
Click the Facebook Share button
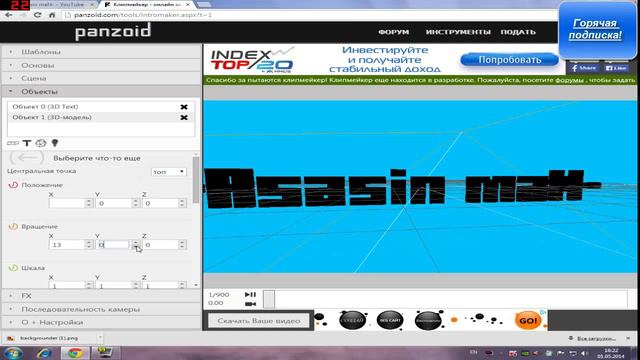[584, 68]
